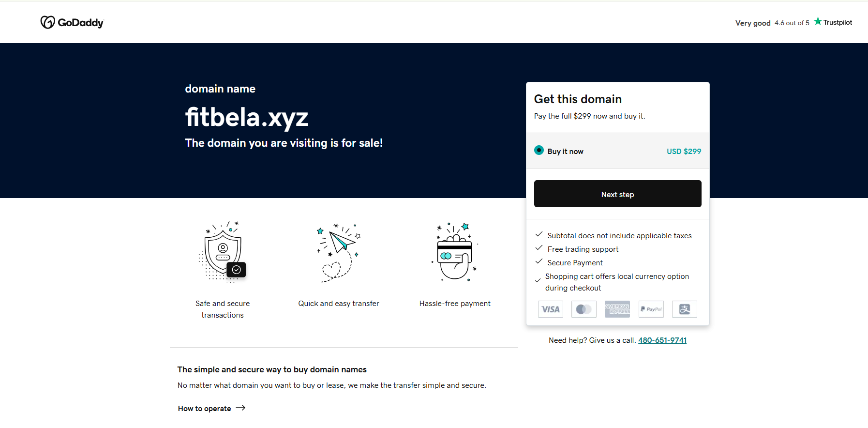Select the Buy it now radio button
Viewport: 868px width, 428px height.
coord(539,151)
